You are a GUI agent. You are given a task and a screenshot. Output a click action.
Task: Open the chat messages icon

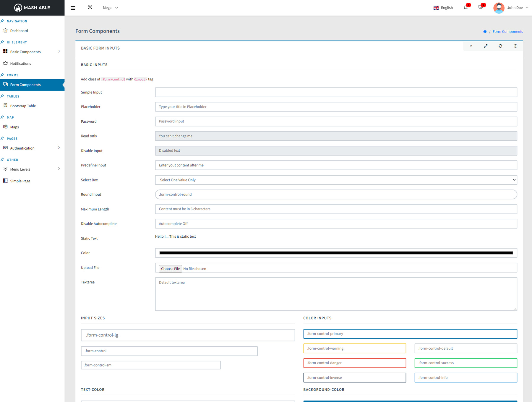coord(481,7)
